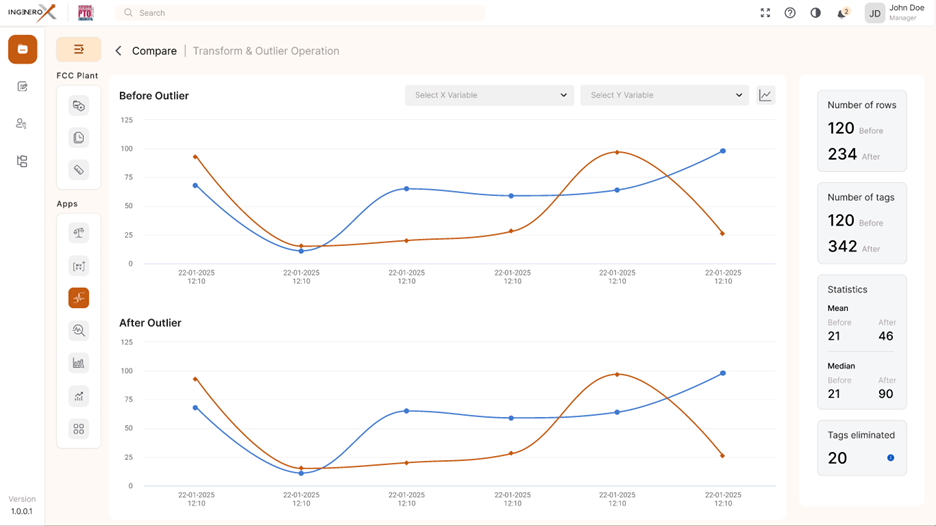Click the Compare breadcrumb link
The image size is (936, 526).
(x=154, y=51)
